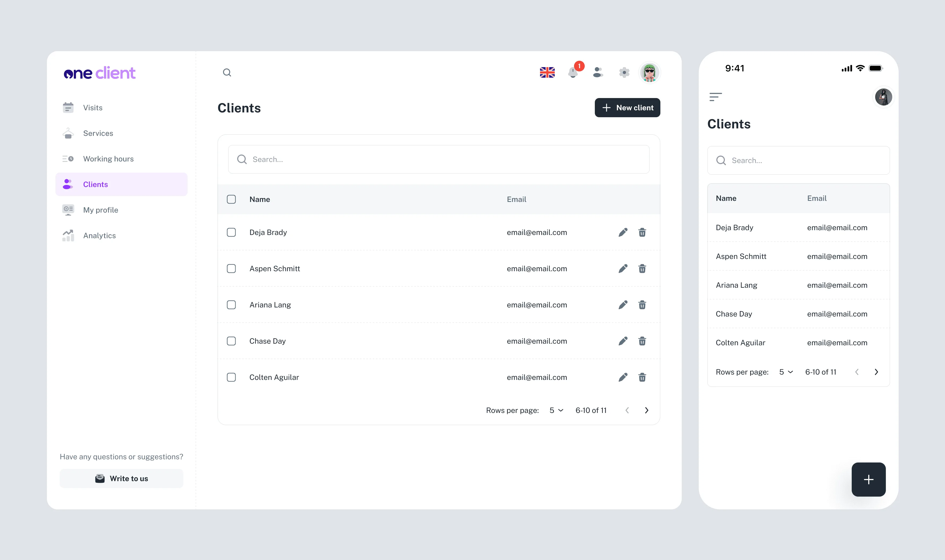Open Services in the sidebar
This screenshot has height=560, width=945.
pyautogui.click(x=122, y=133)
